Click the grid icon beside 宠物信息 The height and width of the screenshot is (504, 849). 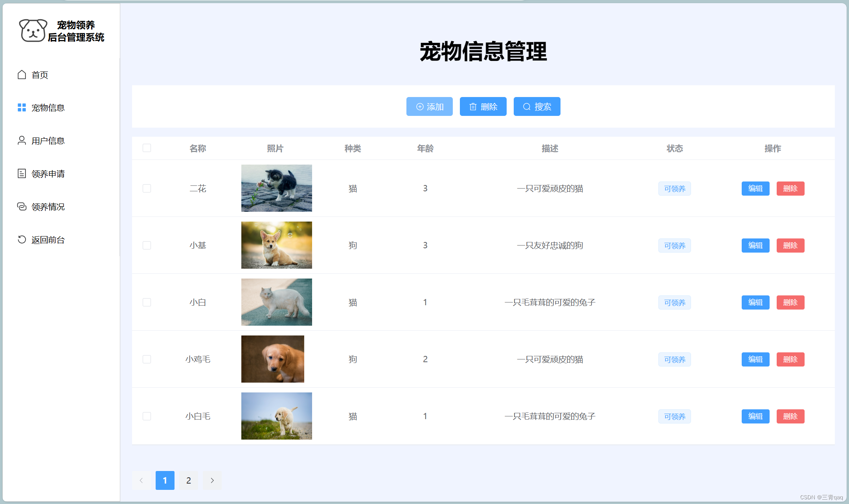tap(22, 108)
